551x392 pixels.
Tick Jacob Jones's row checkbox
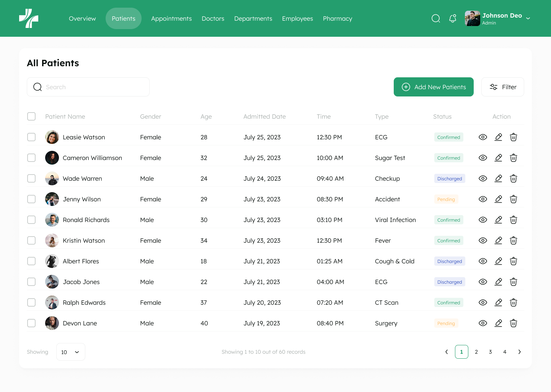click(x=31, y=282)
